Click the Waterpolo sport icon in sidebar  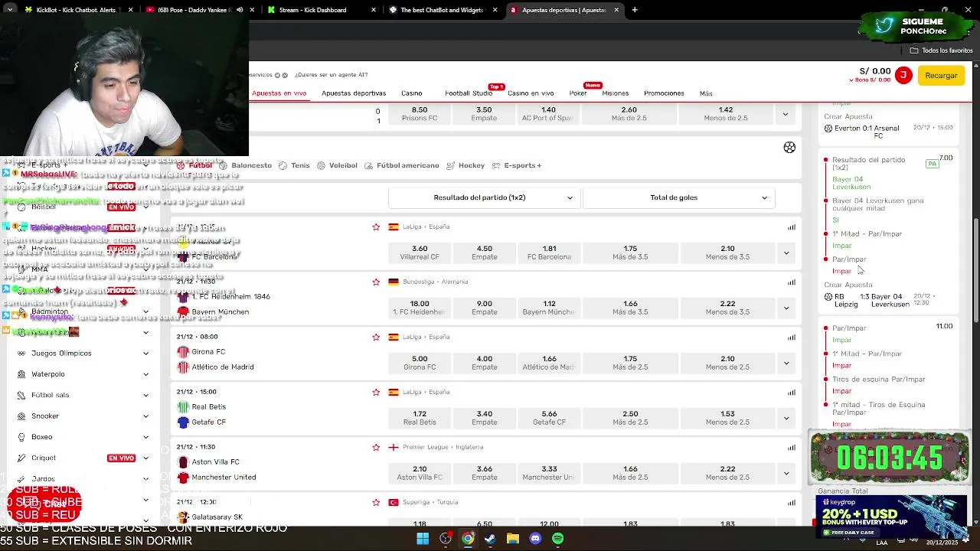coord(21,374)
